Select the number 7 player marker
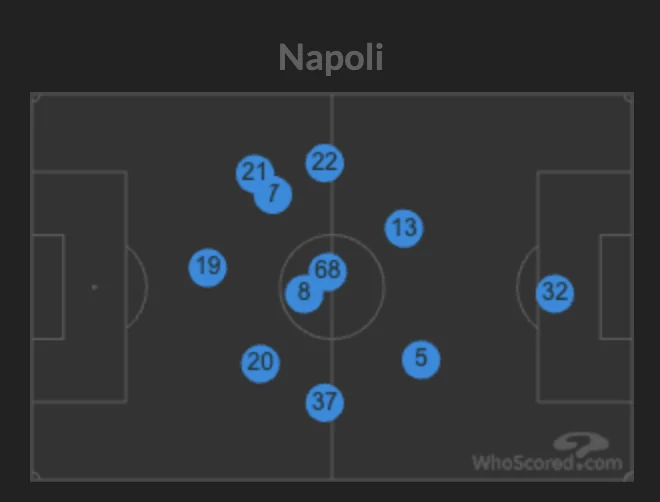Screen dimensions: 660x502 click(273, 194)
